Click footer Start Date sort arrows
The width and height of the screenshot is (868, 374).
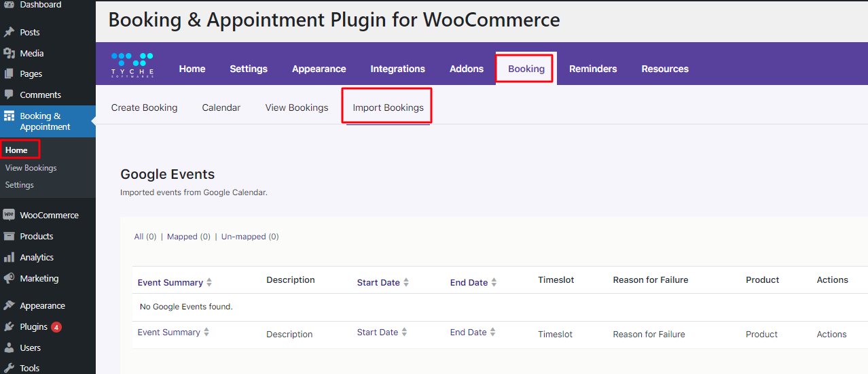tap(404, 333)
